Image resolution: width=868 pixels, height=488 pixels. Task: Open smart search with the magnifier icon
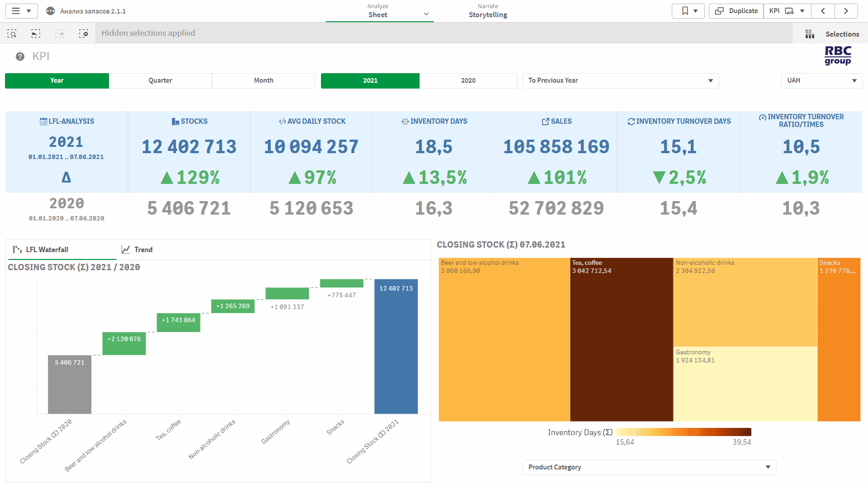(x=12, y=33)
